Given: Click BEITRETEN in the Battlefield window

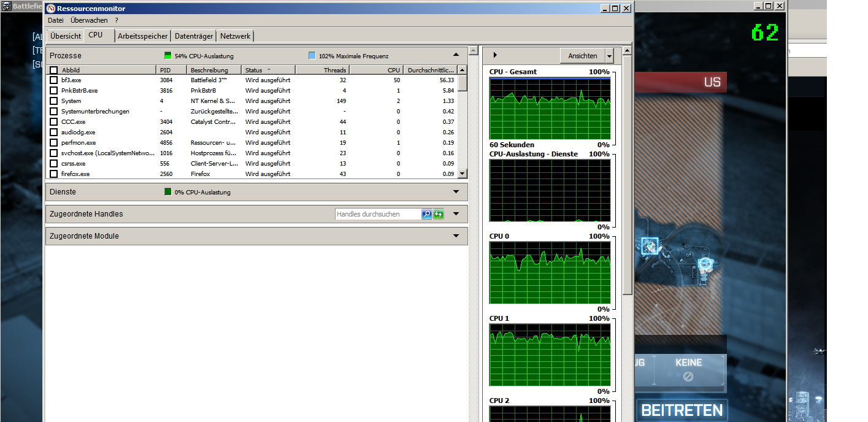Looking at the screenshot, I should pos(682,410).
